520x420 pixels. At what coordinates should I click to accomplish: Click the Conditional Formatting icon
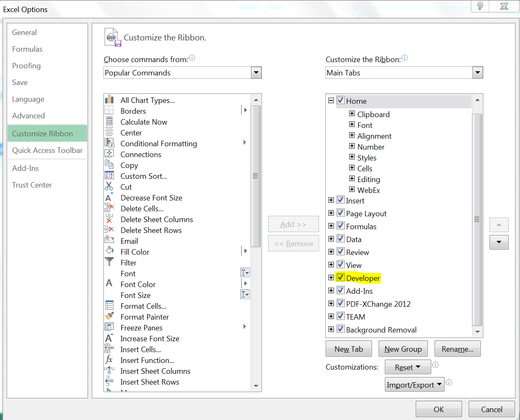coord(109,143)
